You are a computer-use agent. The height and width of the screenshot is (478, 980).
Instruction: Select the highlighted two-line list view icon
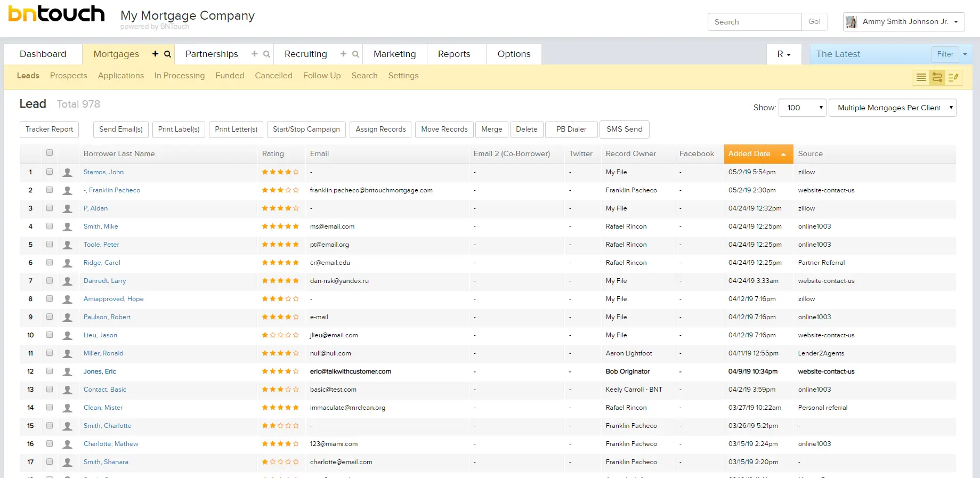point(937,78)
